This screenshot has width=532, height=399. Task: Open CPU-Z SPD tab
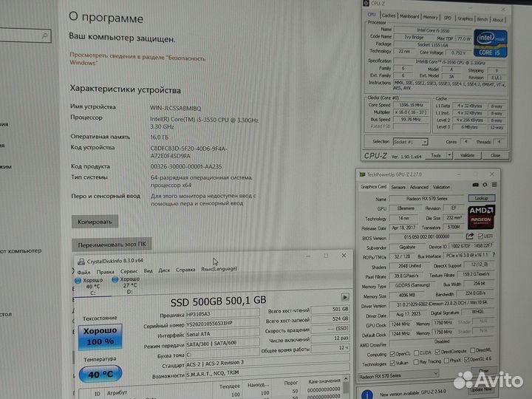[448, 18]
